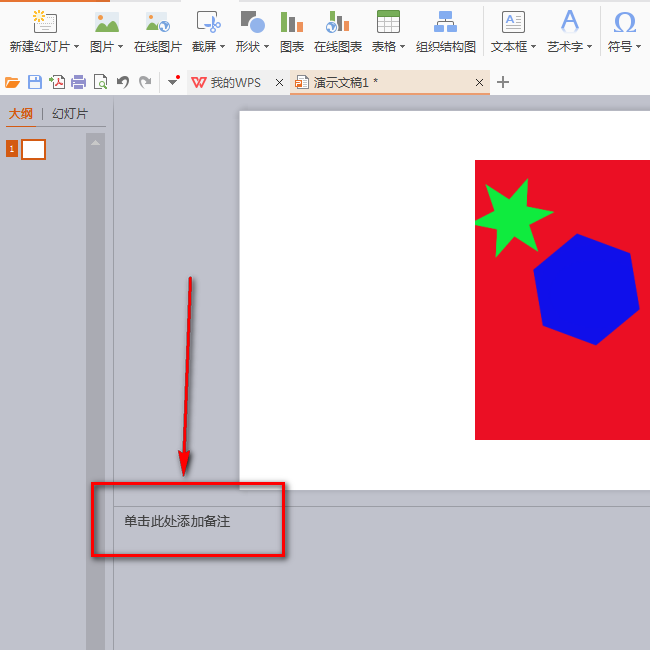Viewport: 650px width, 650px height.
Task: Click the screenshot (截屏) tool icon
Action: tap(208, 22)
